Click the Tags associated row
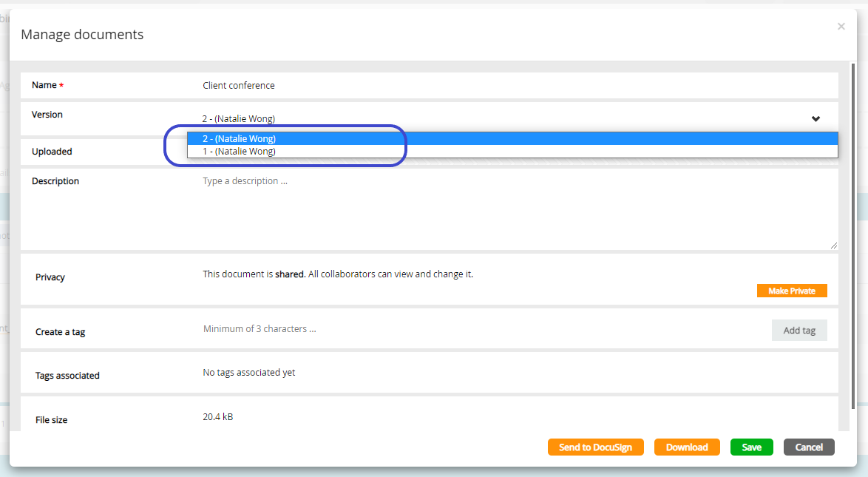The image size is (868, 477). [68, 375]
